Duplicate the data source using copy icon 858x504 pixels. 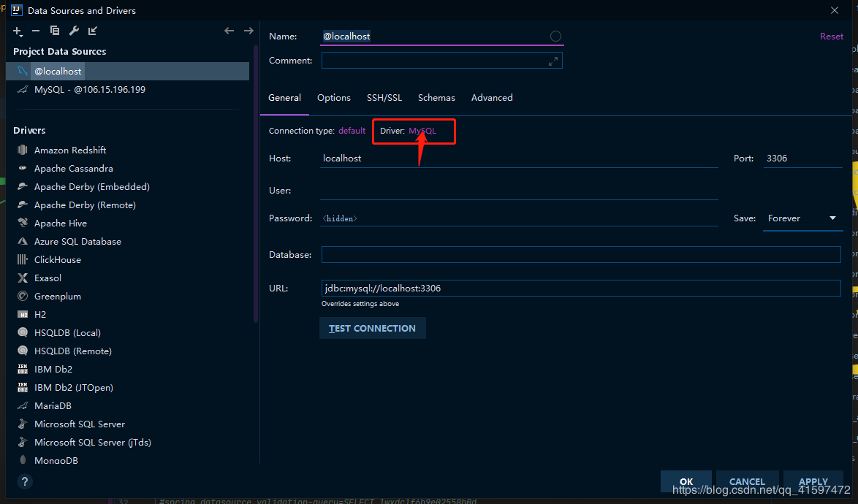tap(55, 31)
